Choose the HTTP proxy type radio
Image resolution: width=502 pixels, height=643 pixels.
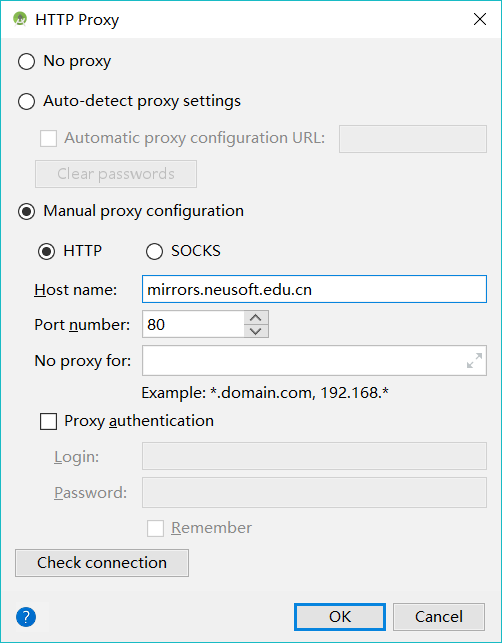click(x=46, y=251)
